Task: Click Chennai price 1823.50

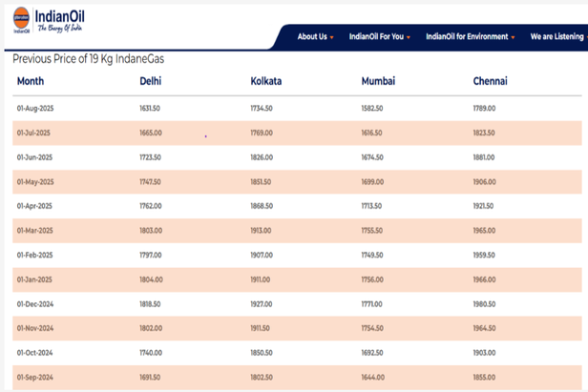Action: point(484,133)
